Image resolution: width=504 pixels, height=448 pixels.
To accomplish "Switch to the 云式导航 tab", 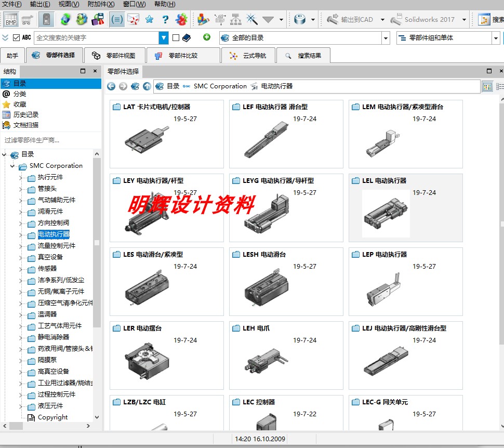I will (x=248, y=55).
